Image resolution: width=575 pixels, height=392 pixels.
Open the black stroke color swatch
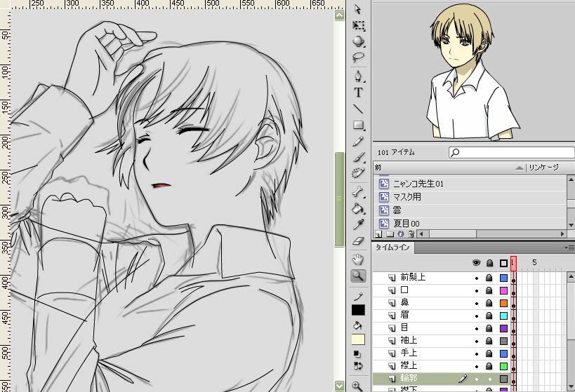click(x=358, y=310)
